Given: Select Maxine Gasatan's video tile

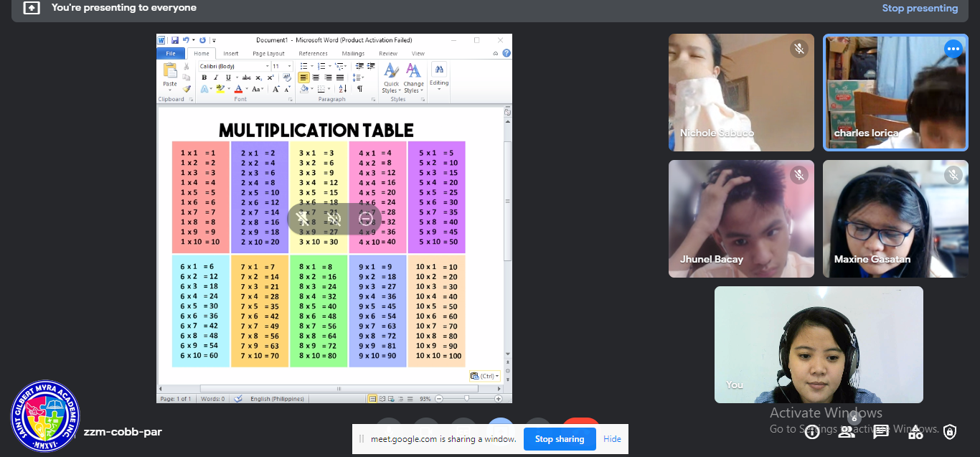Looking at the screenshot, I should [895, 219].
